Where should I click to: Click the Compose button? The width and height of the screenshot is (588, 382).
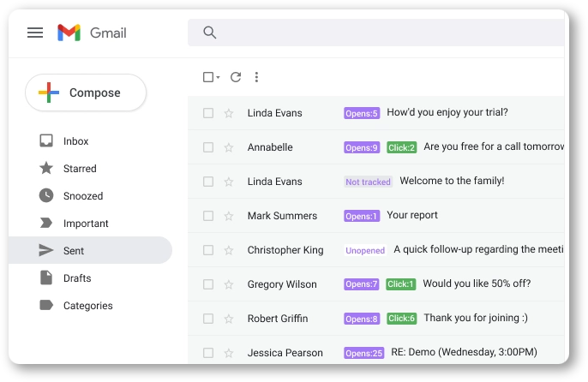[x=86, y=93]
